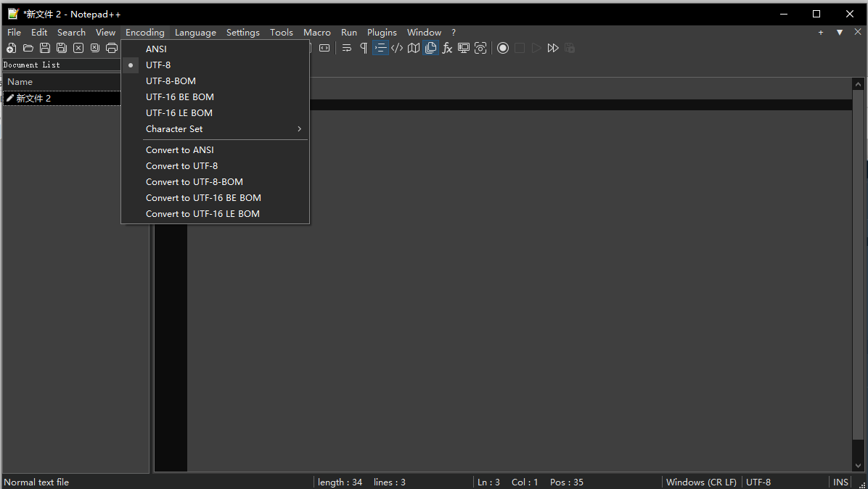
Task: Open the Window menu
Action: (x=424, y=32)
